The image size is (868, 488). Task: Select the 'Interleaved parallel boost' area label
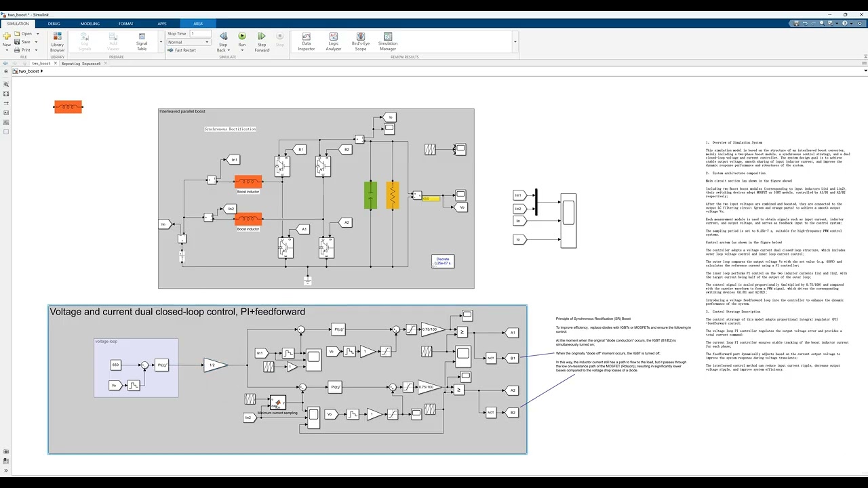(x=182, y=111)
